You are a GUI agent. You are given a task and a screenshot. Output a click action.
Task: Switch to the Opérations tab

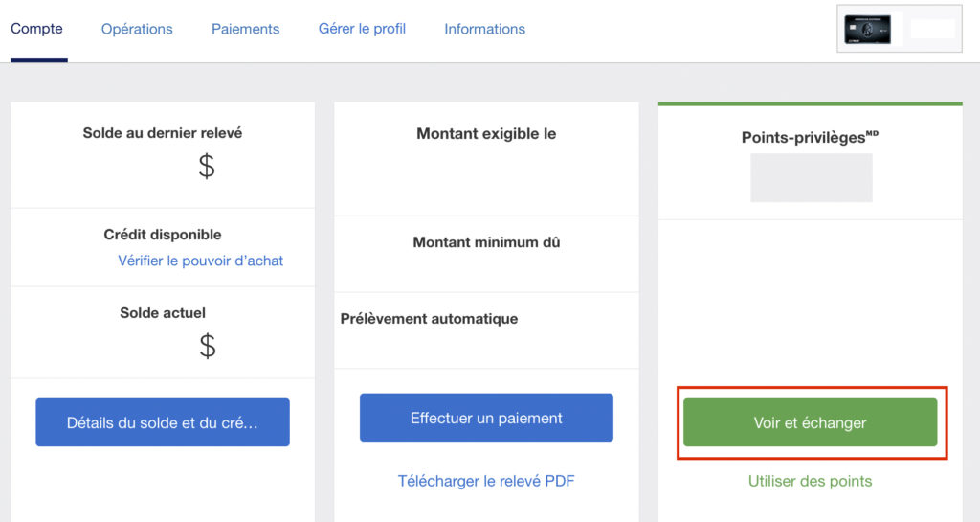[x=137, y=29]
